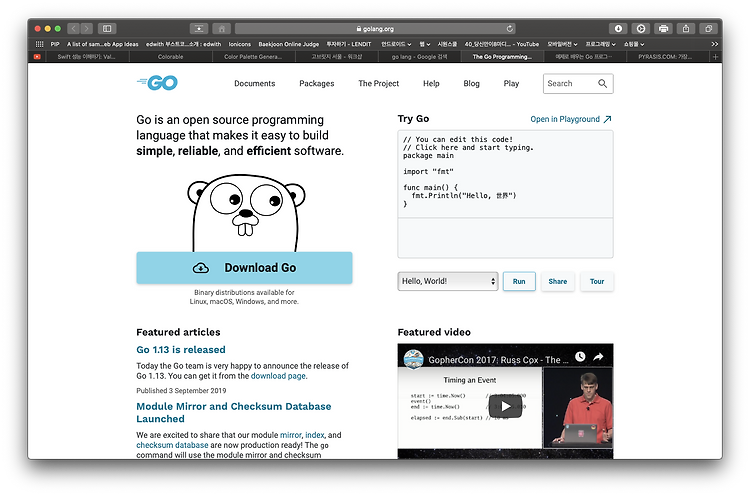Click the golang.org address bar
The height and width of the screenshot is (496, 750).
pos(375,29)
